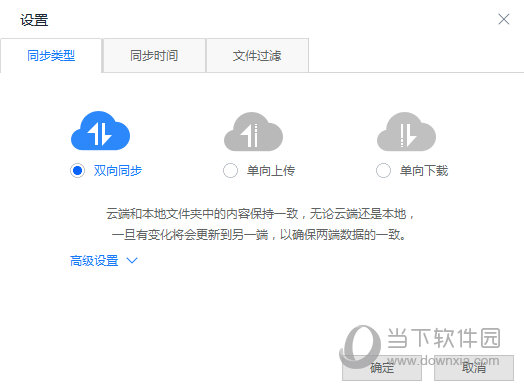Click the description line starting 云端和本地文件夹
Image resolution: width=524 pixels, height=390 pixels.
click(261, 214)
